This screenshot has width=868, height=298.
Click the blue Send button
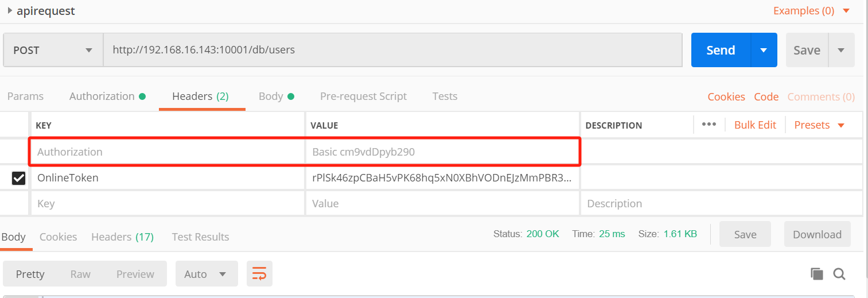[721, 50]
